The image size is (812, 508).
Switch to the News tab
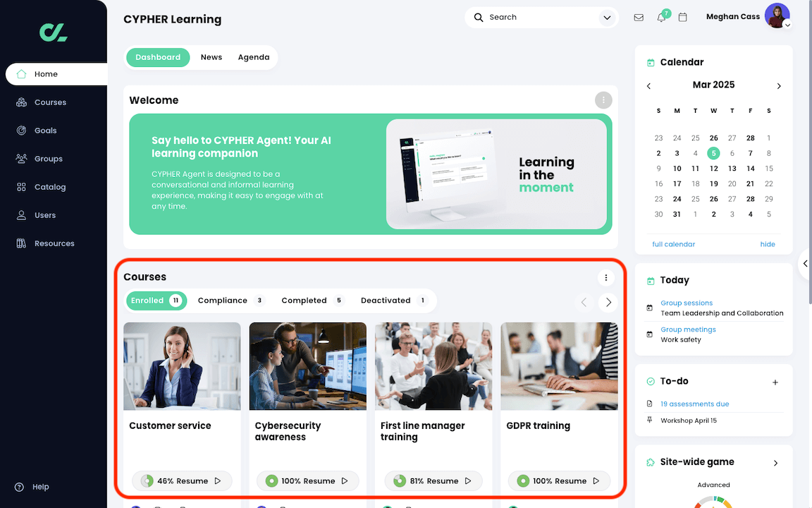(211, 57)
